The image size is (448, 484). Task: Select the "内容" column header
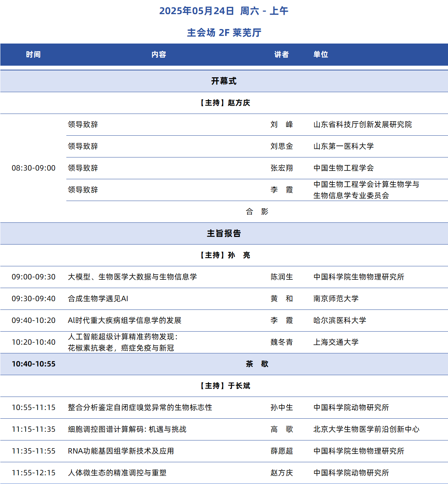[159, 54]
